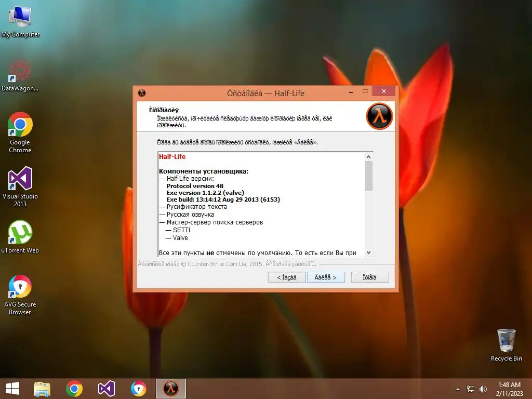Click the installer title bar lambda icon
Image resolution: width=532 pixels, height=399 pixels.
click(x=142, y=93)
